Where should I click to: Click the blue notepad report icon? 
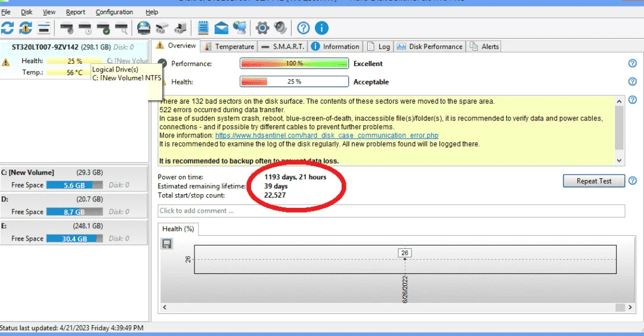tap(203, 28)
